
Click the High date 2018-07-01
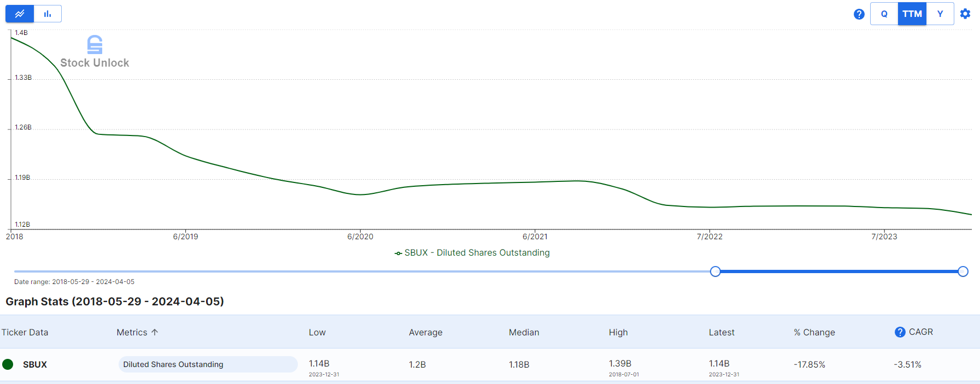(x=624, y=375)
